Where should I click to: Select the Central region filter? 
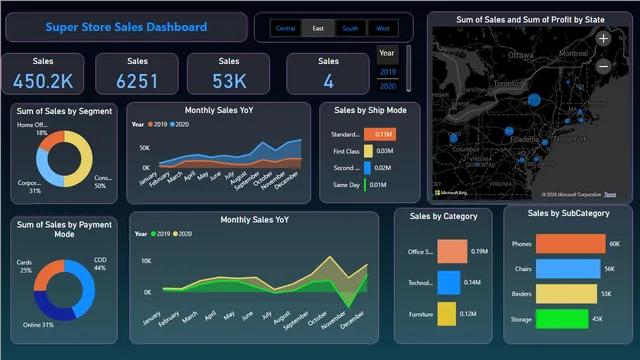click(x=285, y=29)
